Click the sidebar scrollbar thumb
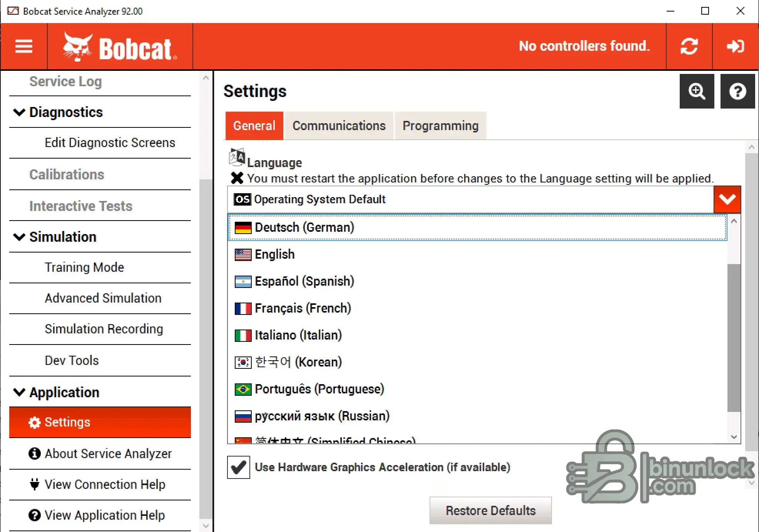759x532 pixels. [x=206, y=349]
